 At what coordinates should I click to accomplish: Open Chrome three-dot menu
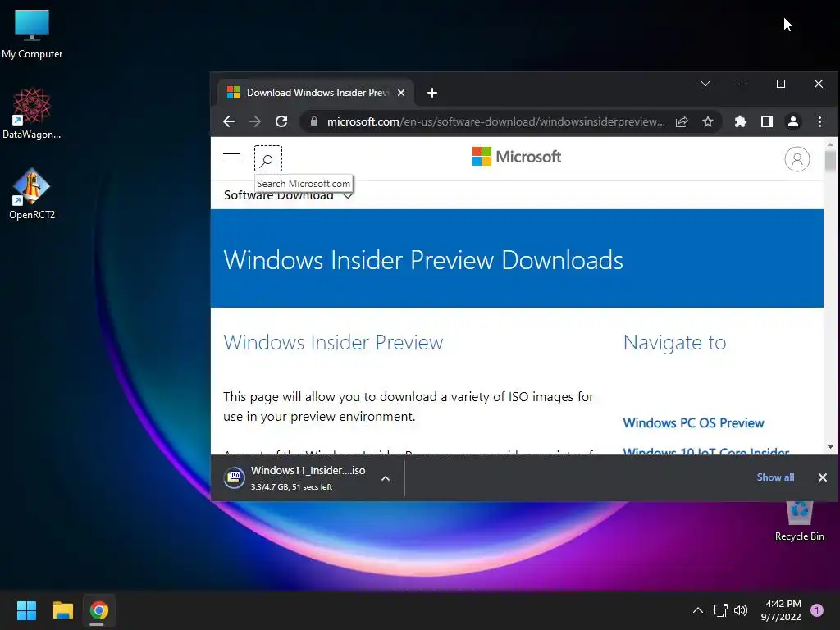(819, 121)
